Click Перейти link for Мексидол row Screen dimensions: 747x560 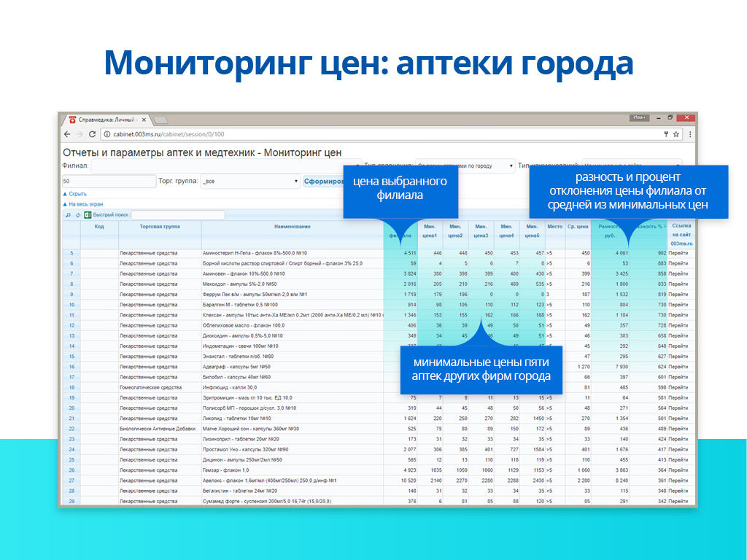[x=678, y=284]
